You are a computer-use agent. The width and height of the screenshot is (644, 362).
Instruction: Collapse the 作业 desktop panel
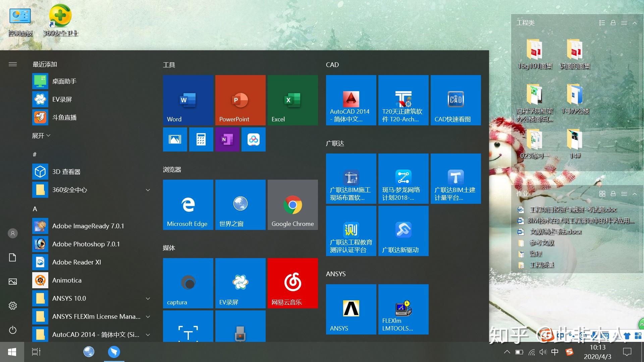point(635,194)
